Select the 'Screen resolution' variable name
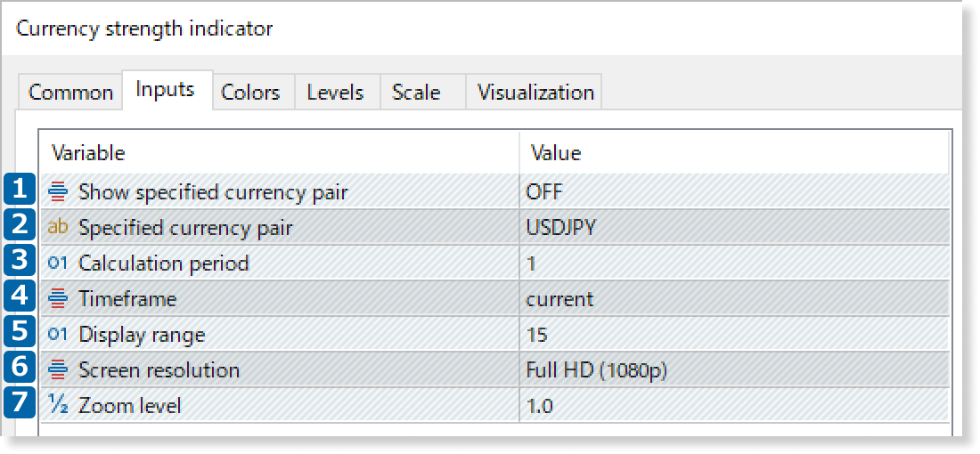 coord(159,370)
